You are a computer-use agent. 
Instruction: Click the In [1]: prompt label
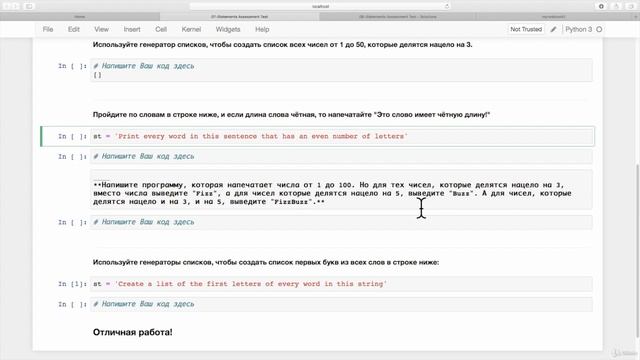(72, 284)
